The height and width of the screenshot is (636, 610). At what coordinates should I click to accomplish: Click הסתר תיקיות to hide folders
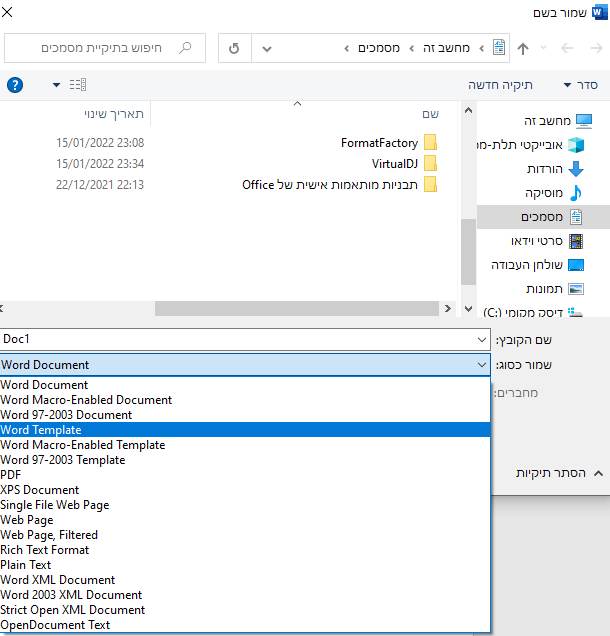tap(558, 473)
